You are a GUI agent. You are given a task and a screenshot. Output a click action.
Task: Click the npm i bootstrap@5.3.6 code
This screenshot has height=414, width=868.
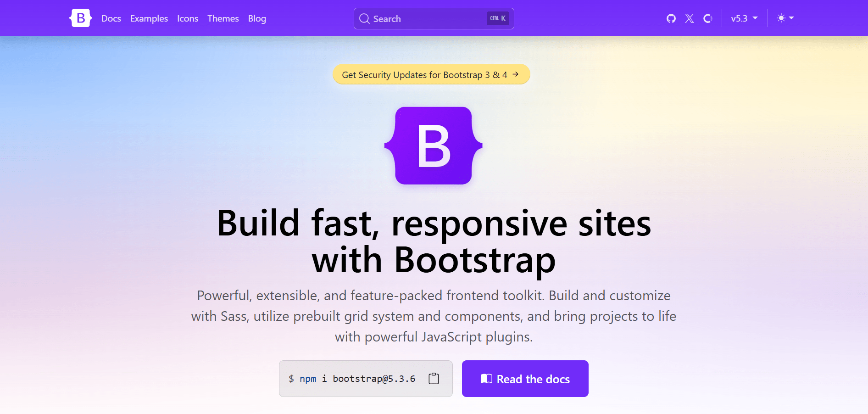(352, 379)
